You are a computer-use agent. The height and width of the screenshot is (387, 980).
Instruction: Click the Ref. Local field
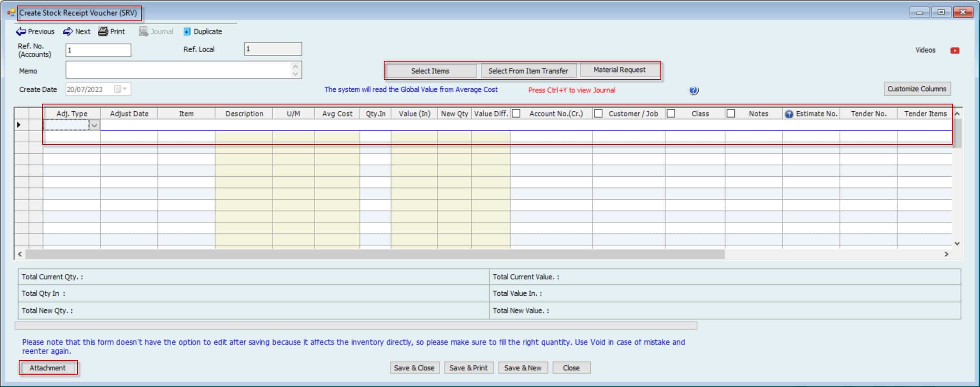(x=273, y=49)
